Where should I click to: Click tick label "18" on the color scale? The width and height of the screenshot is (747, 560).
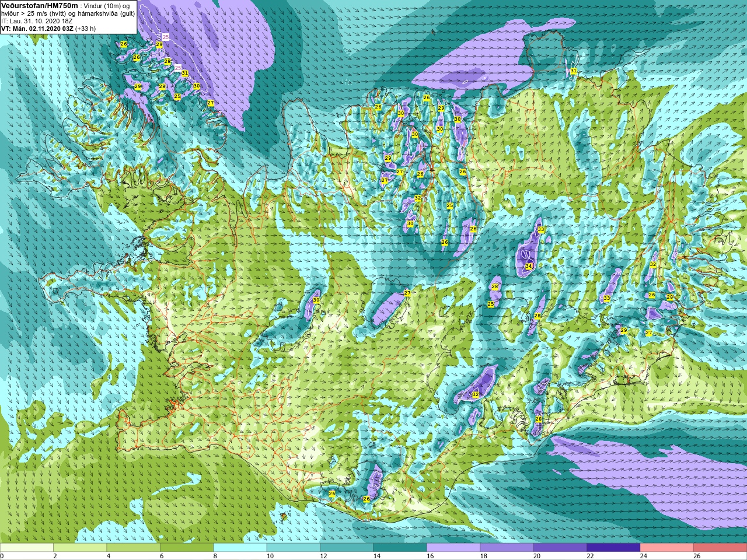pos(483,556)
